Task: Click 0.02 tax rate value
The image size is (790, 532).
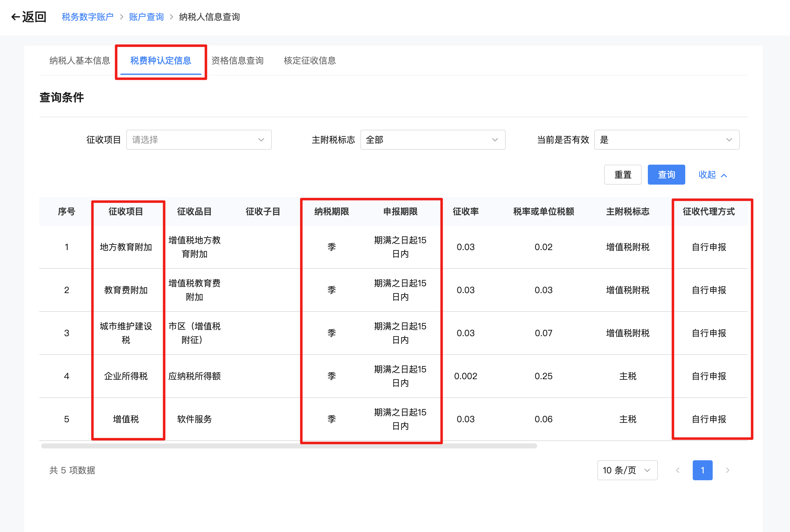Action: [x=543, y=247]
